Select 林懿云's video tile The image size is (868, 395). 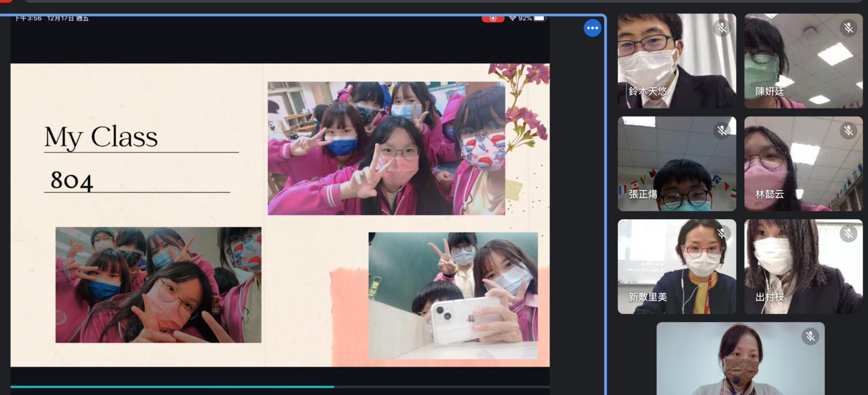click(x=803, y=164)
